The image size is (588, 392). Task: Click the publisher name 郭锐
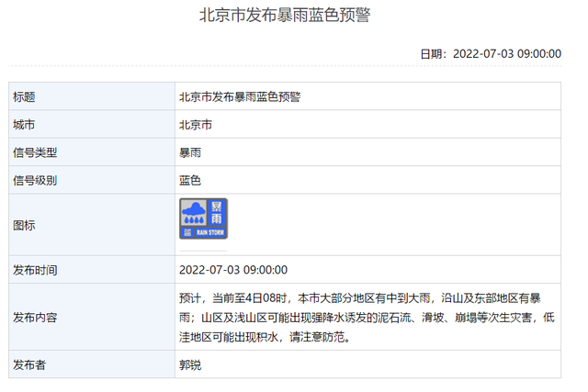[190, 364]
